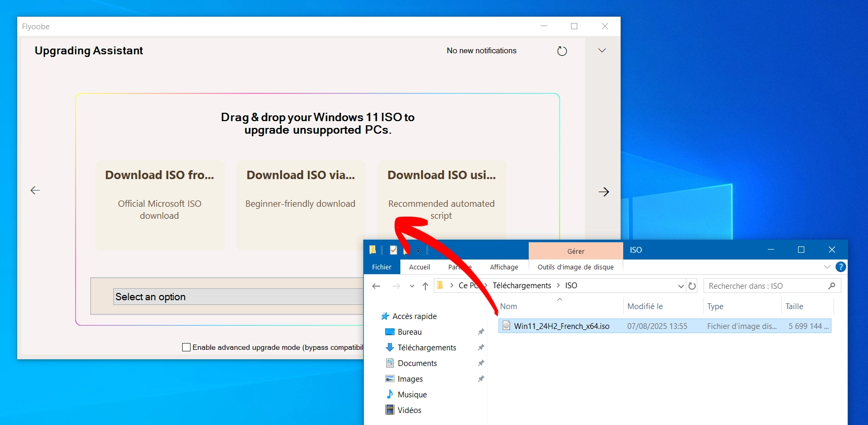Open Vidéos in the navigation pane
Viewport: 868px width, 425px height.
(x=409, y=410)
